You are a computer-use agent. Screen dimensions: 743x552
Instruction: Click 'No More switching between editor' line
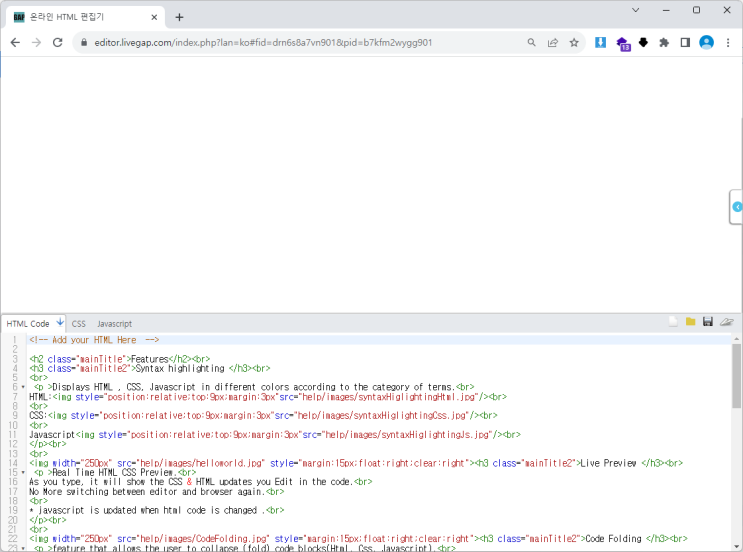point(156,491)
